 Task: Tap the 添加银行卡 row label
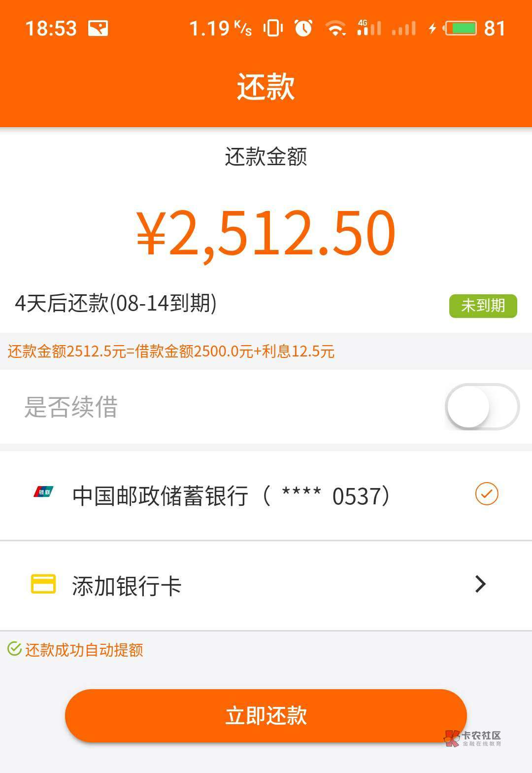point(127,586)
